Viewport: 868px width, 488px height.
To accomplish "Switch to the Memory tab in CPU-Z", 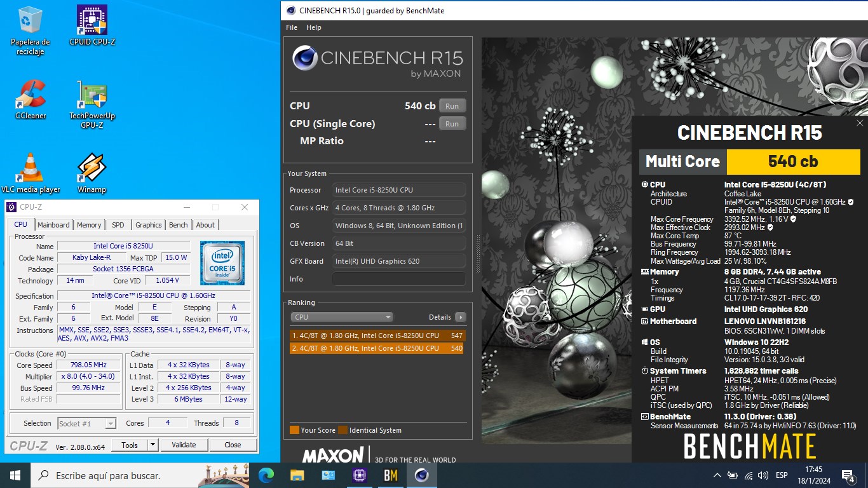I will pos(89,225).
